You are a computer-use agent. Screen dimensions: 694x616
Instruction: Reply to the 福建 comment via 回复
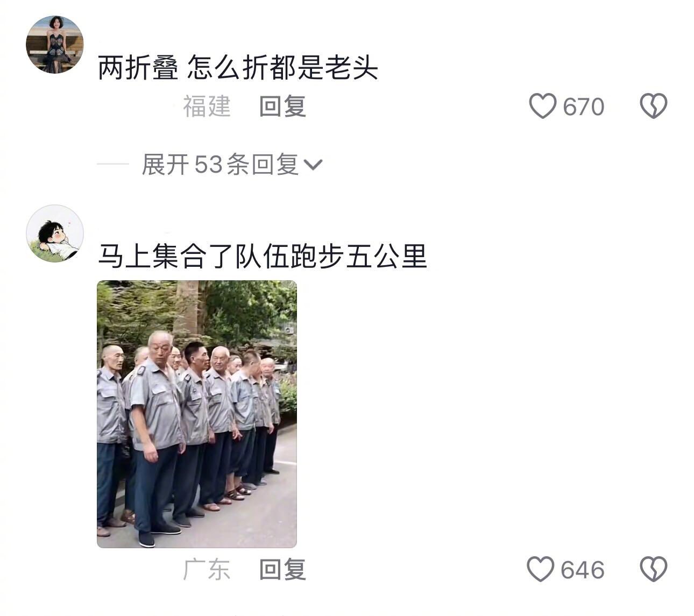[282, 107]
